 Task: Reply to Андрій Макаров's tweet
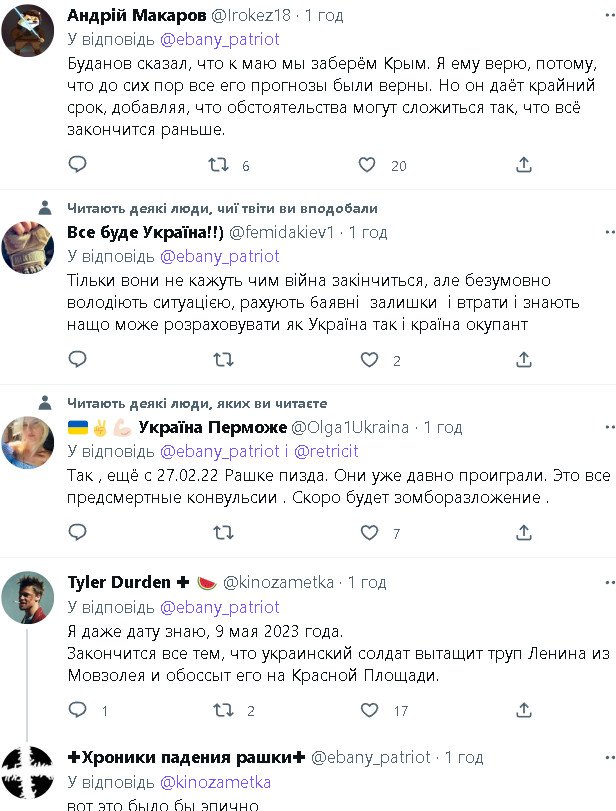(78, 165)
